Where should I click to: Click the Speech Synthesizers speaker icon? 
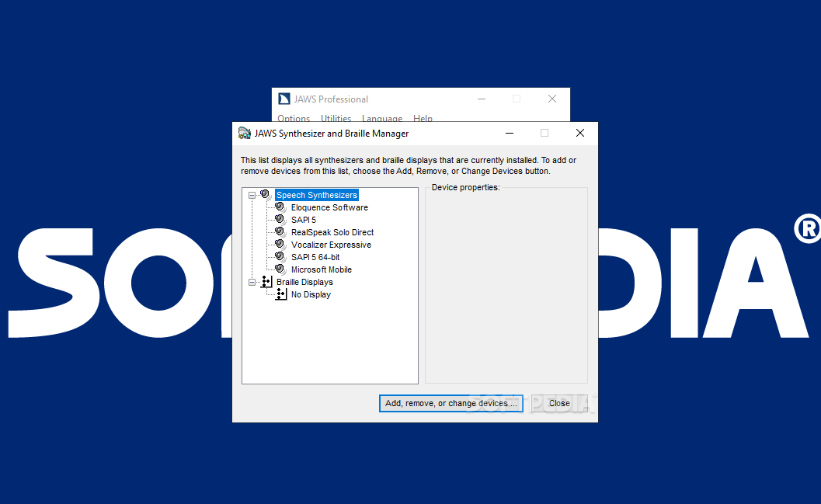pyautogui.click(x=266, y=195)
